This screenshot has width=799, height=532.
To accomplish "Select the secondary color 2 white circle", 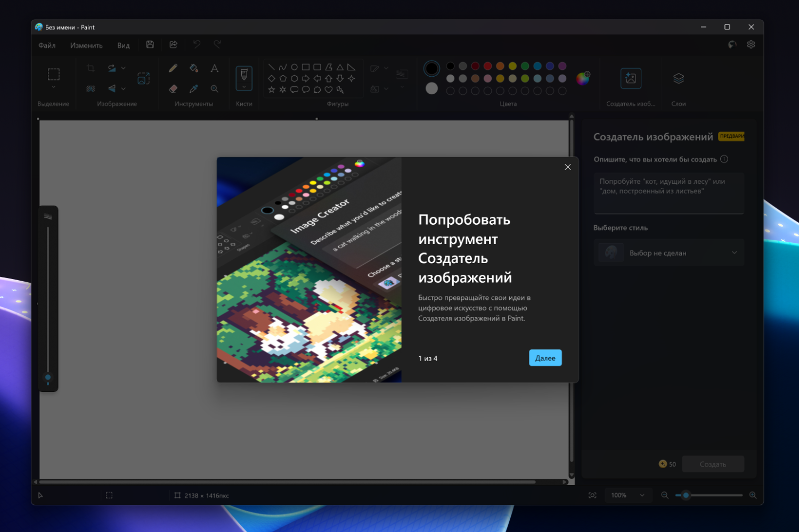I will pyautogui.click(x=432, y=88).
